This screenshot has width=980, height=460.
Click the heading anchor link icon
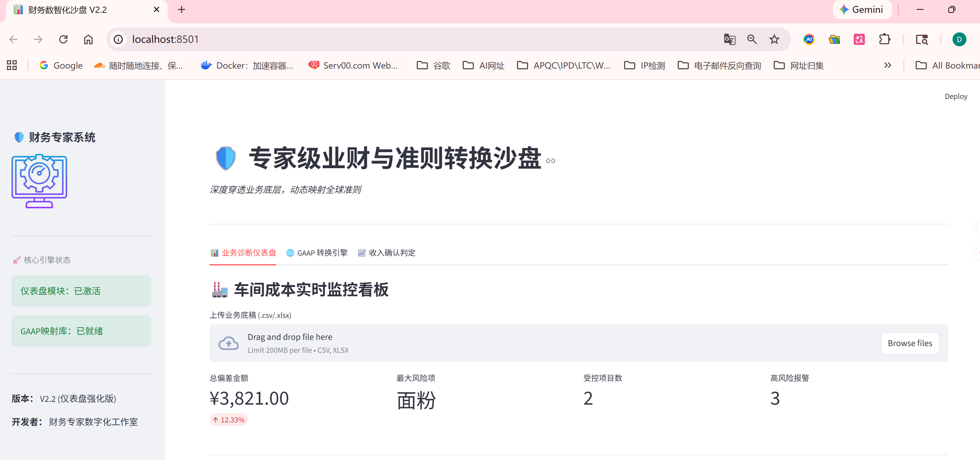pyautogui.click(x=550, y=161)
